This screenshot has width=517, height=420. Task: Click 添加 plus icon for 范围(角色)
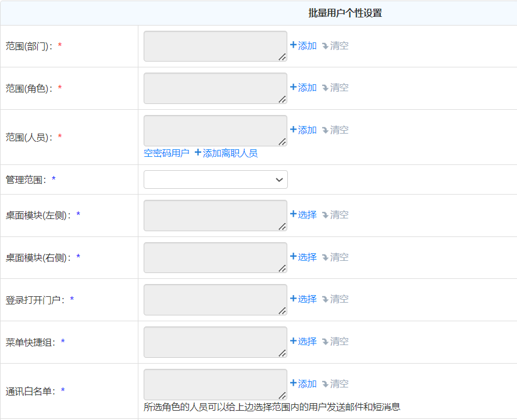pyautogui.click(x=294, y=88)
